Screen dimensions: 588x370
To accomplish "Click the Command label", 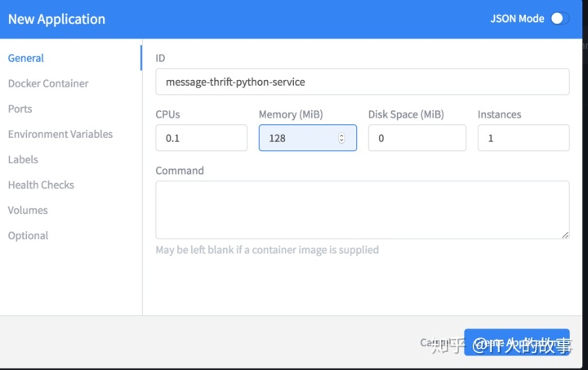I will (180, 171).
